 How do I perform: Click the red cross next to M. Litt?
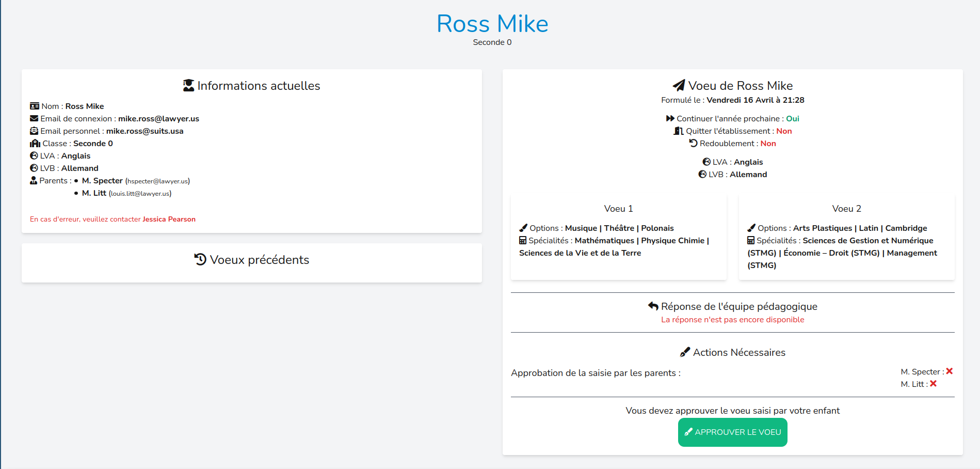933,384
